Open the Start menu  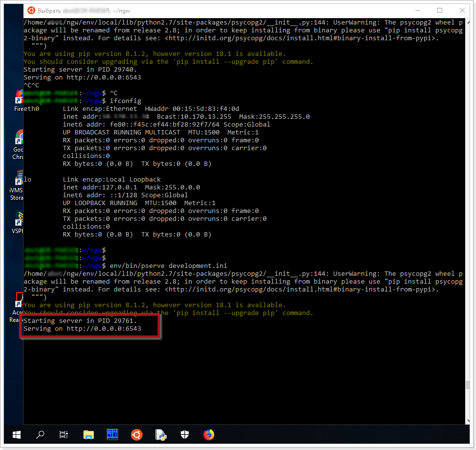(x=16, y=435)
